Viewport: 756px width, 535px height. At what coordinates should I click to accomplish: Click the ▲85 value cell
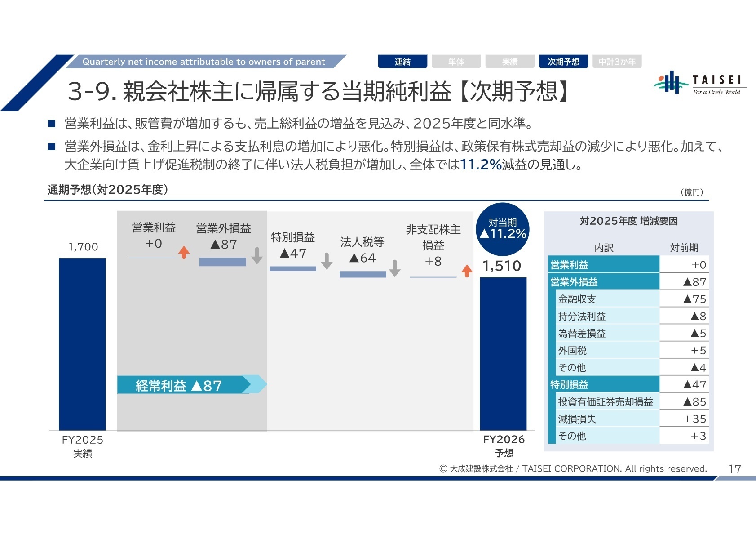coord(684,401)
